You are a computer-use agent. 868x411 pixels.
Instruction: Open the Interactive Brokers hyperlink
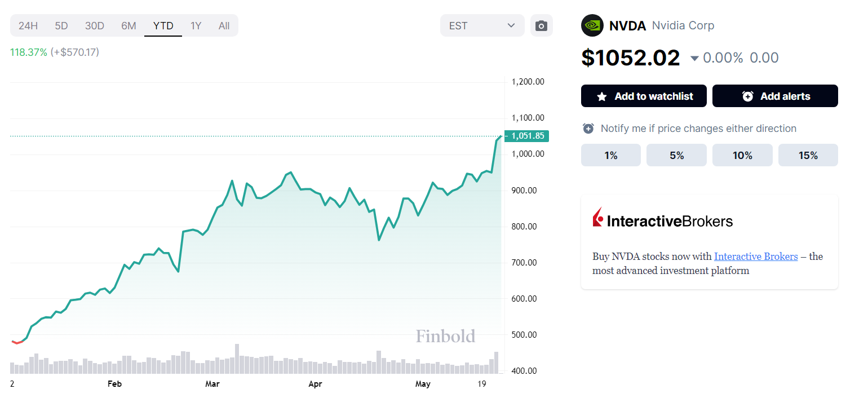(x=756, y=257)
